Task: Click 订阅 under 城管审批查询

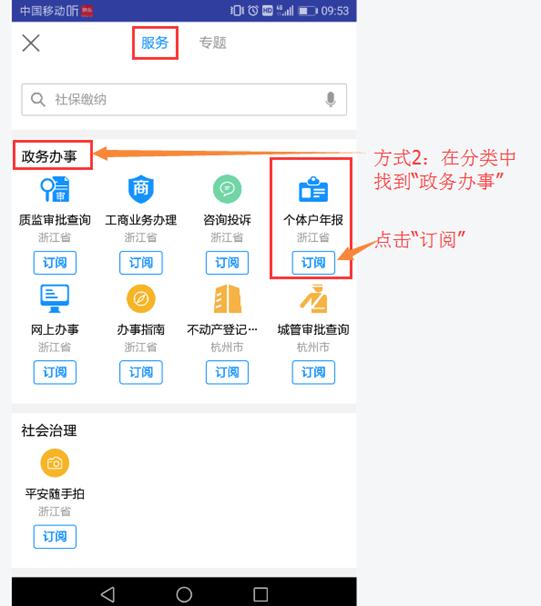Action: [x=313, y=372]
